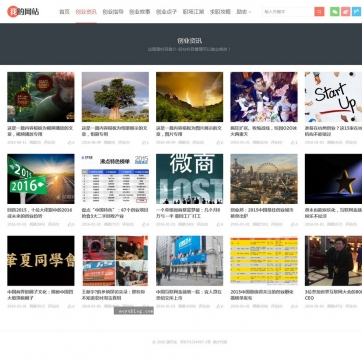Image resolution: width=362 pixels, height=362 pixels.
Task: Expand the 励志 dropdown menu
Action: pos(244,12)
